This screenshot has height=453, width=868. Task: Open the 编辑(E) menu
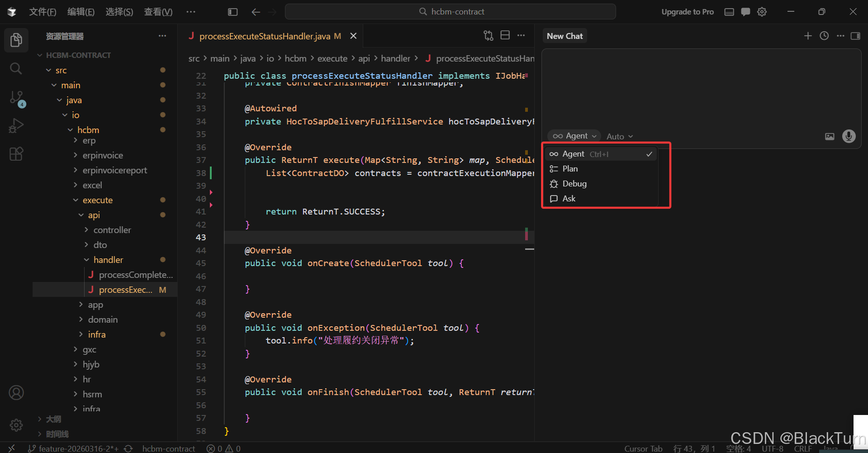[x=81, y=12]
